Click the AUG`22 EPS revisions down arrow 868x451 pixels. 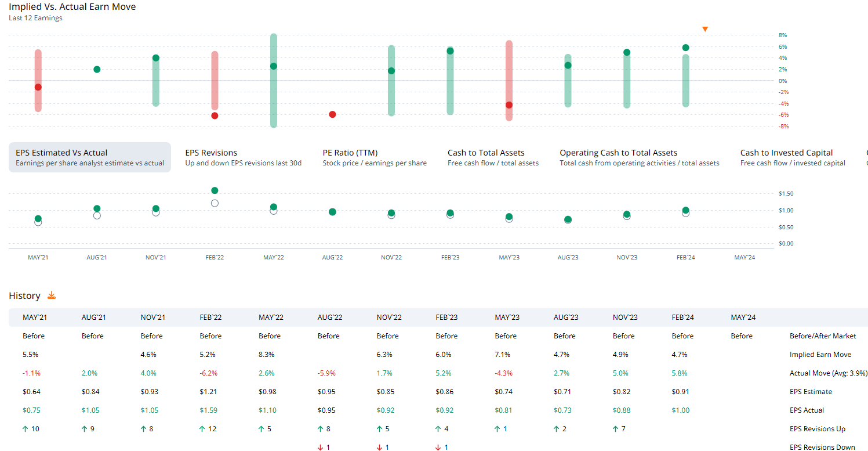tap(321, 448)
